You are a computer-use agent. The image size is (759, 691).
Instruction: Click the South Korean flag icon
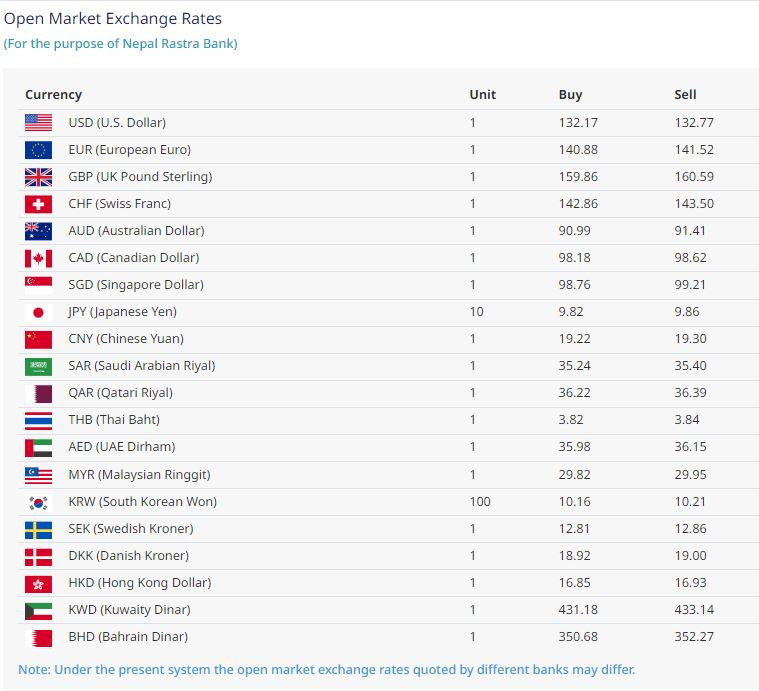38,502
